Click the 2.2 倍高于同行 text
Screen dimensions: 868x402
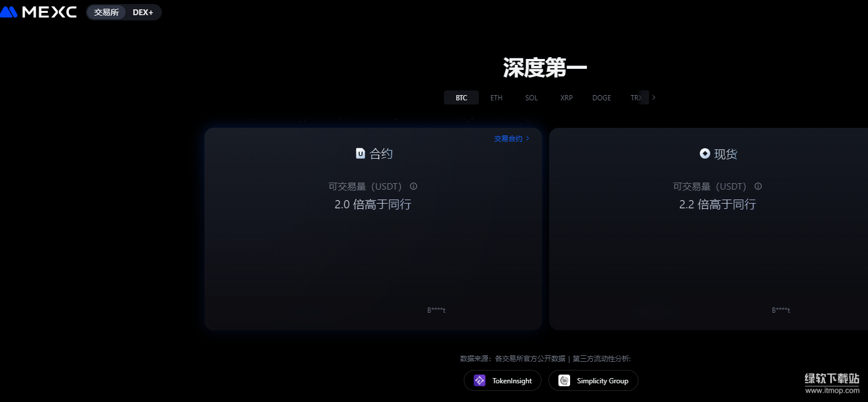pos(717,204)
